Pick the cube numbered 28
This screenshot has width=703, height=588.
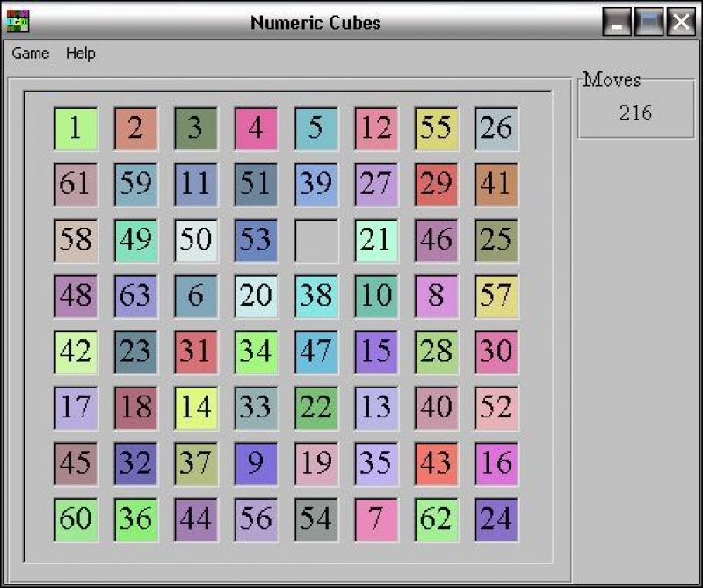tap(437, 352)
